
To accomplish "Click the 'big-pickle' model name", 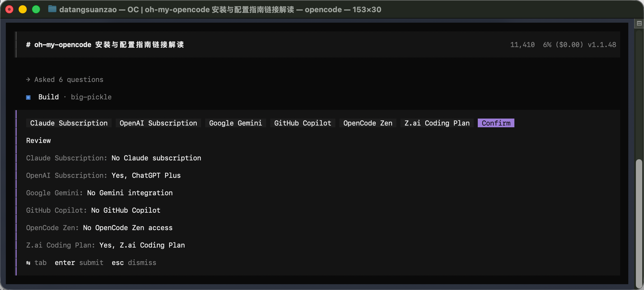I will tap(91, 97).
